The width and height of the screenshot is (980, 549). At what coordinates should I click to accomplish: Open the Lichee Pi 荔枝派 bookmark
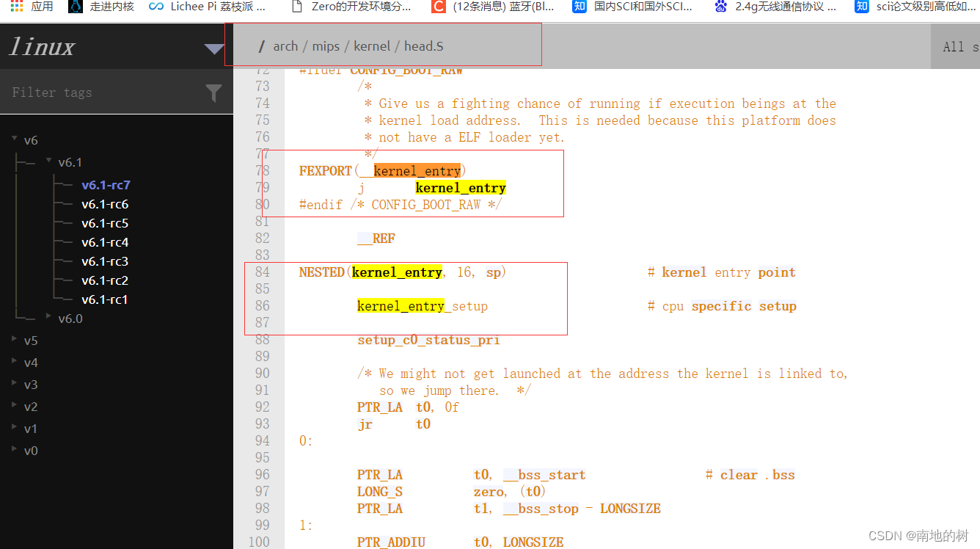point(208,7)
